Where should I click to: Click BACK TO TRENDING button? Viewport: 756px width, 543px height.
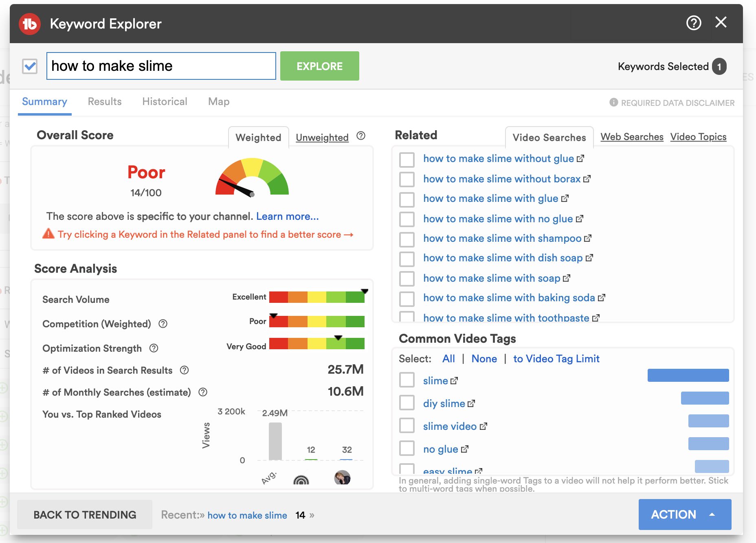point(85,515)
